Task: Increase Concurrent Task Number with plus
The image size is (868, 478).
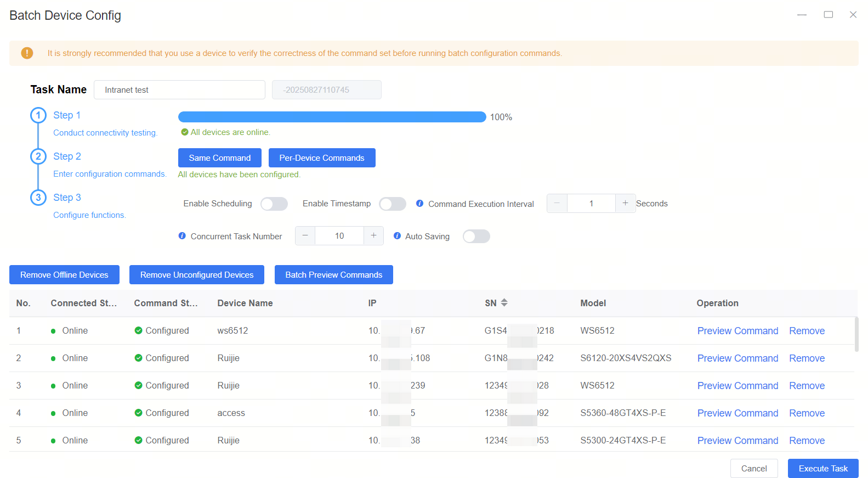Action: click(373, 236)
